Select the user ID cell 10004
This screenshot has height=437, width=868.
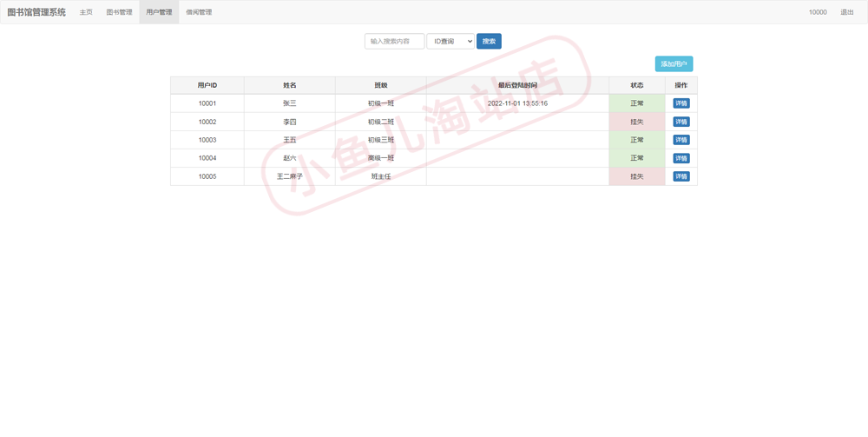pos(207,158)
